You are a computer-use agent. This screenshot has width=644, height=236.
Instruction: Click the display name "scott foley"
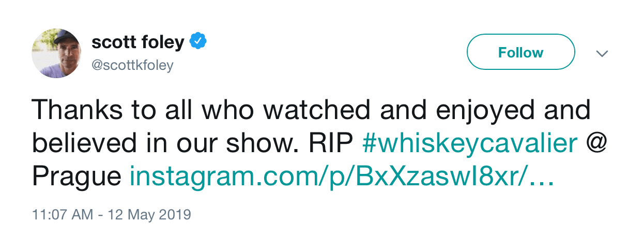coord(137,42)
